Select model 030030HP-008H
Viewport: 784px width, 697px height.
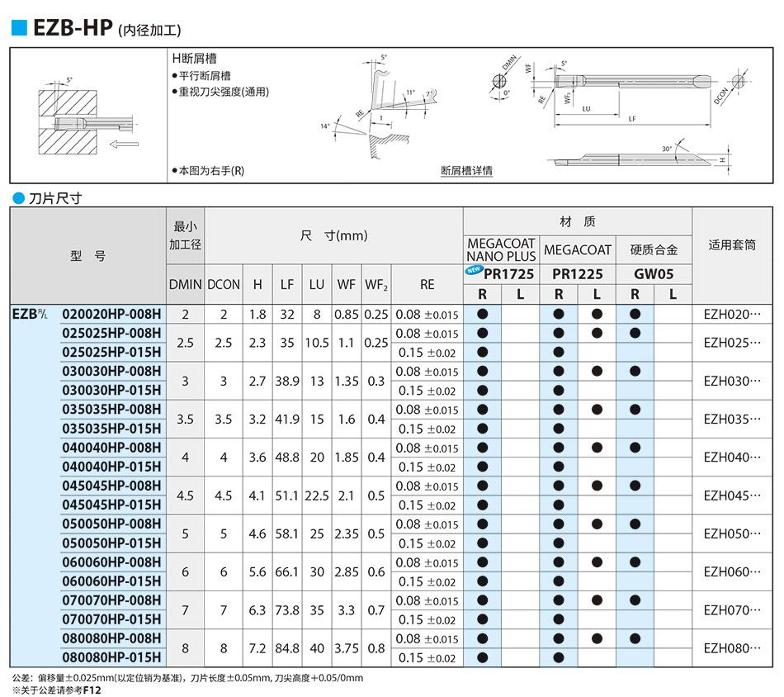(x=111, y=371)
